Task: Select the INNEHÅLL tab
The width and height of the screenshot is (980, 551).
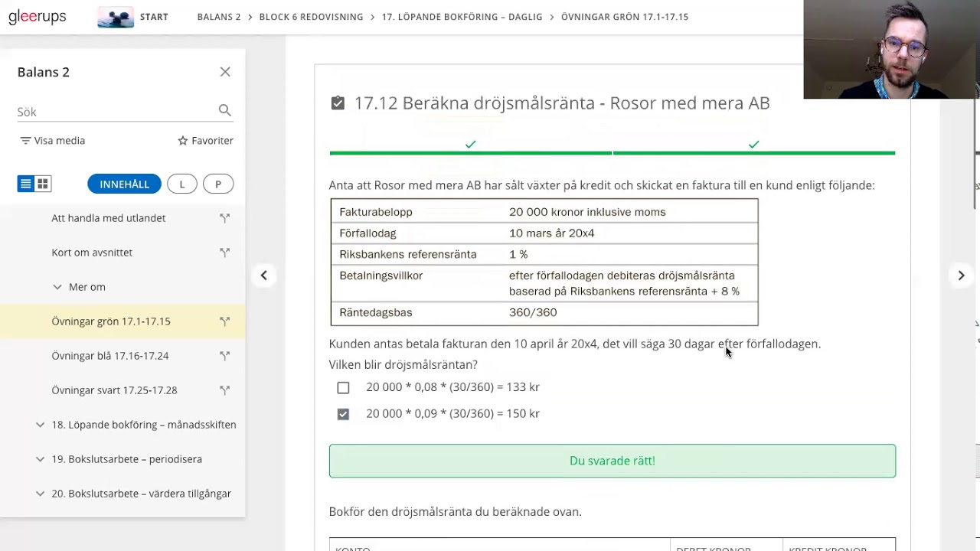Action: 124,184
